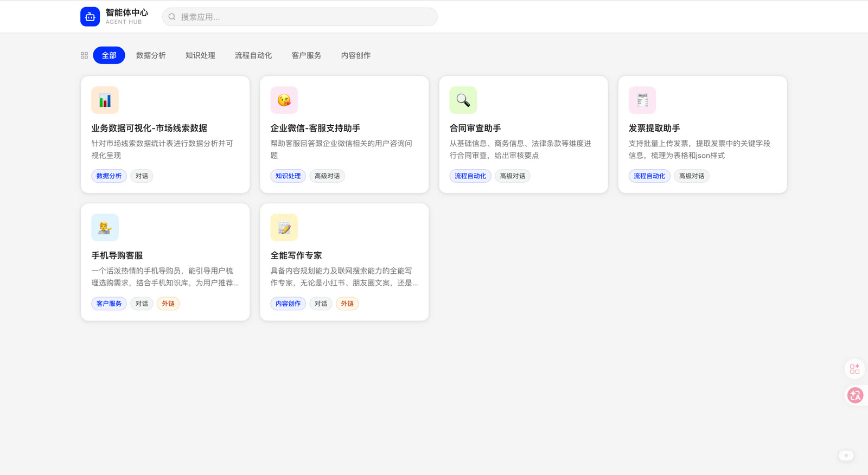
Task: Click the 数据分析 tag on 业务数据可视化 card
Action: (109, 176)
